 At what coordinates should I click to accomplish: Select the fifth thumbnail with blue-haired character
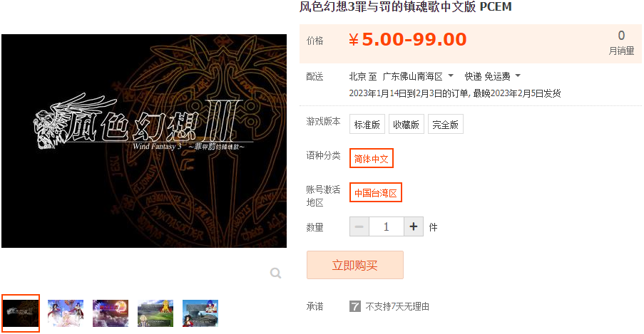coord(200,313)
